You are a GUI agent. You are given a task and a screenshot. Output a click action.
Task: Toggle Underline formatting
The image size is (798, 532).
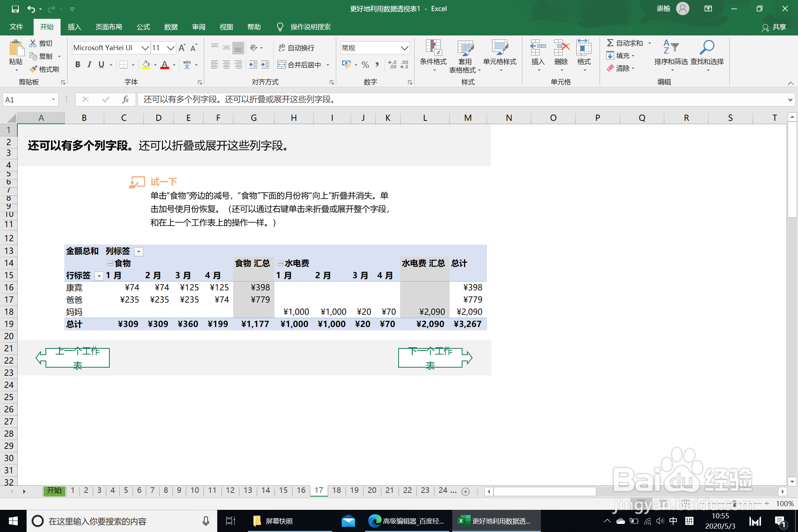[x=101, y=65]
